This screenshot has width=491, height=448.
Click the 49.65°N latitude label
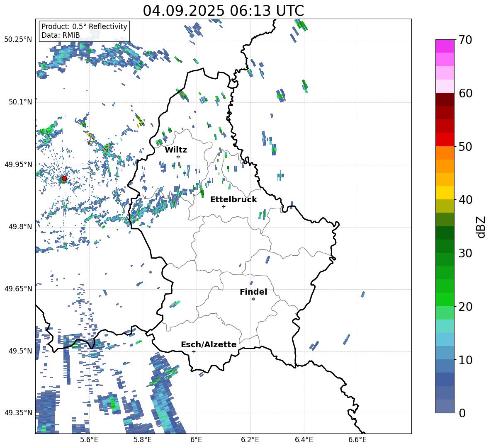(18, 288)
